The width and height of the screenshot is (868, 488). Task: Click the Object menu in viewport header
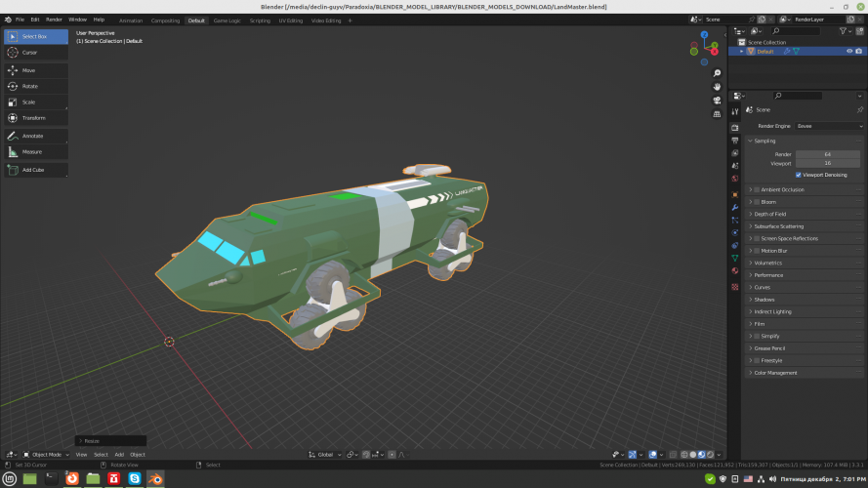pos(138,455)
